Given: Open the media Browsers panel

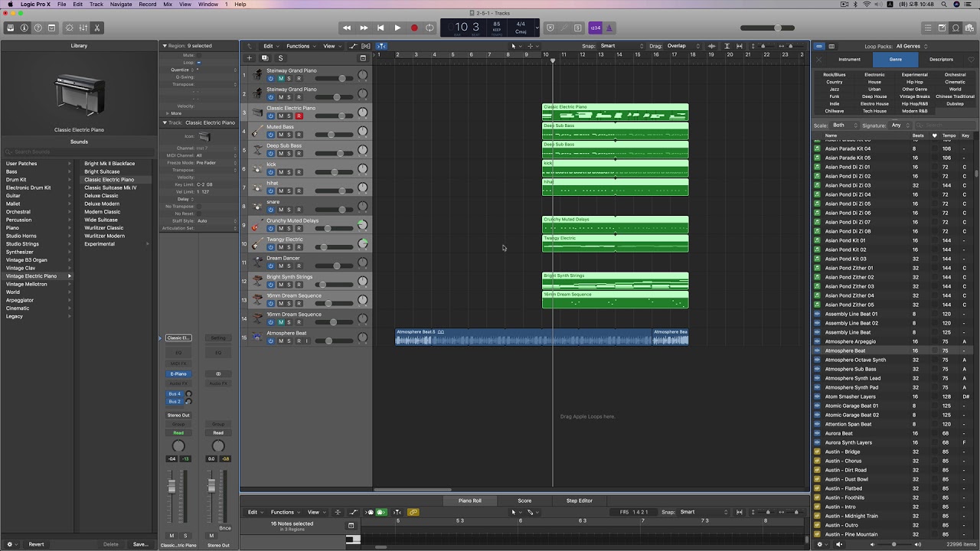Looking at the screenshot, I should point(969,28).
